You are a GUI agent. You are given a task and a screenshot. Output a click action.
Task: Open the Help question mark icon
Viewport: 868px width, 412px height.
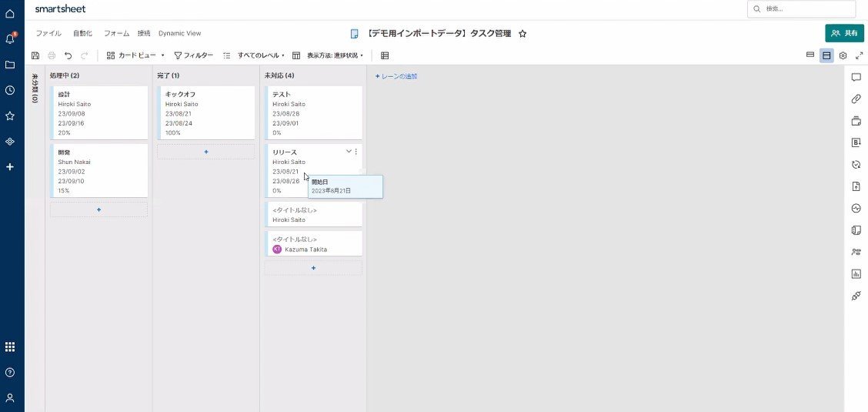(x=9, y=372)
